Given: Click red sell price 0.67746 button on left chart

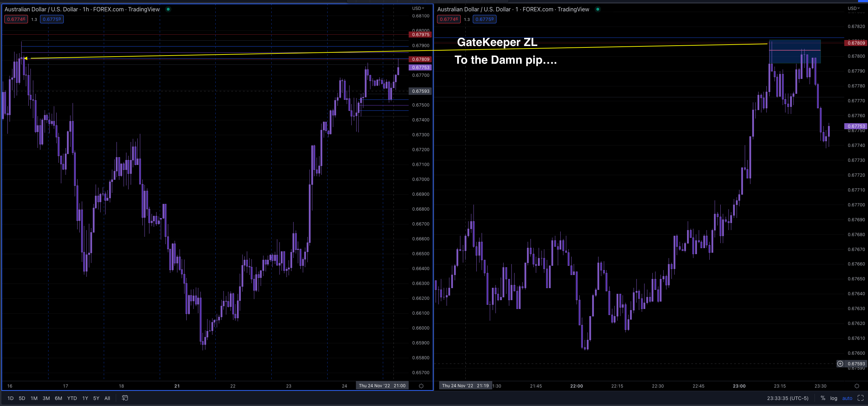Looking at the screenshot, I should pos(16,19).
